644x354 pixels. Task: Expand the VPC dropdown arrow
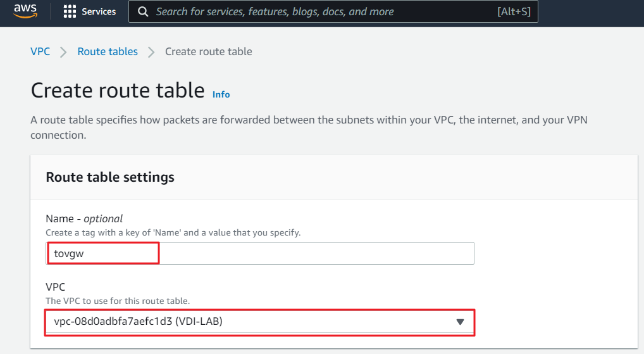click(x=461, y=322)
